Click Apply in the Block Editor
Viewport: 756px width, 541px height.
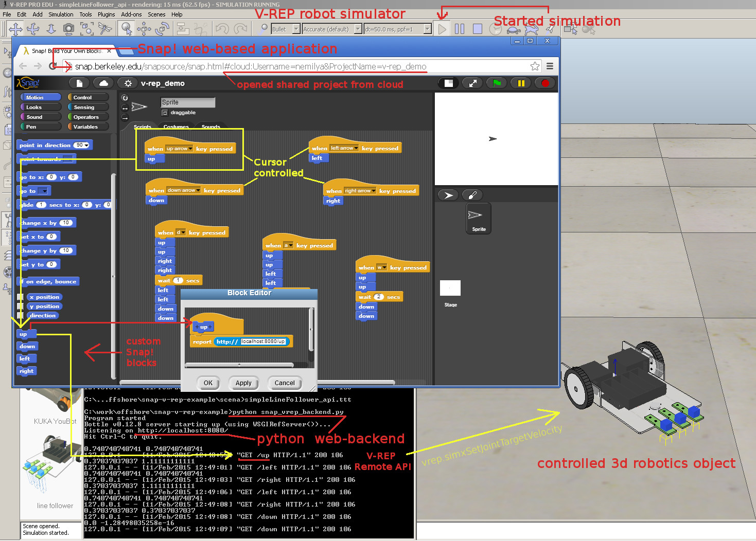pos(243,383)
